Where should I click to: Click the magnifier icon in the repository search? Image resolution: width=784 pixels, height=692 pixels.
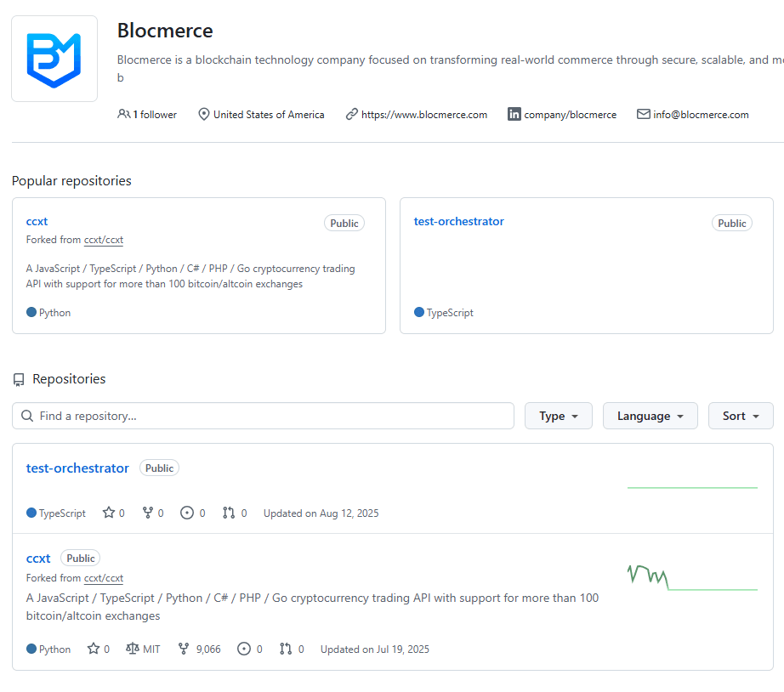point(26,416)
